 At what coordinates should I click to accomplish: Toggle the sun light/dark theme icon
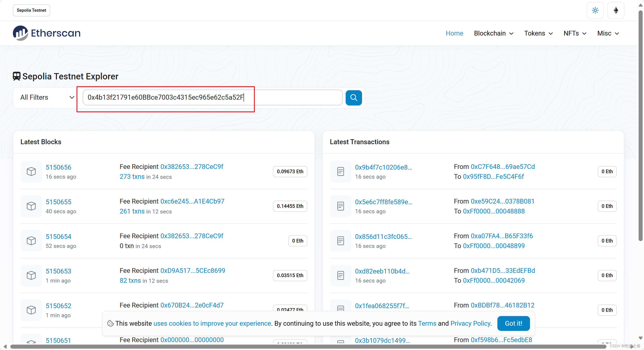tap(595, 10)
